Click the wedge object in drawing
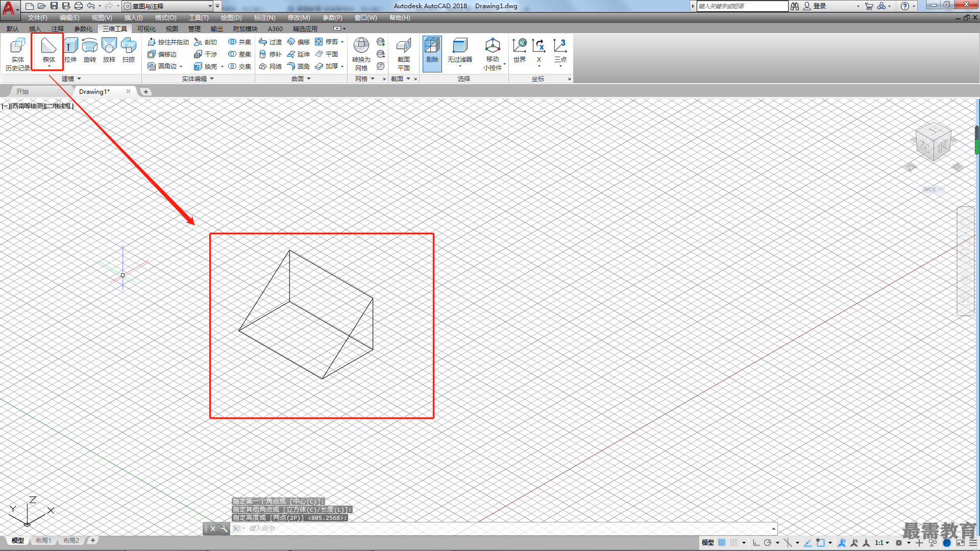The image size is (980, 551). coord(306,314)
